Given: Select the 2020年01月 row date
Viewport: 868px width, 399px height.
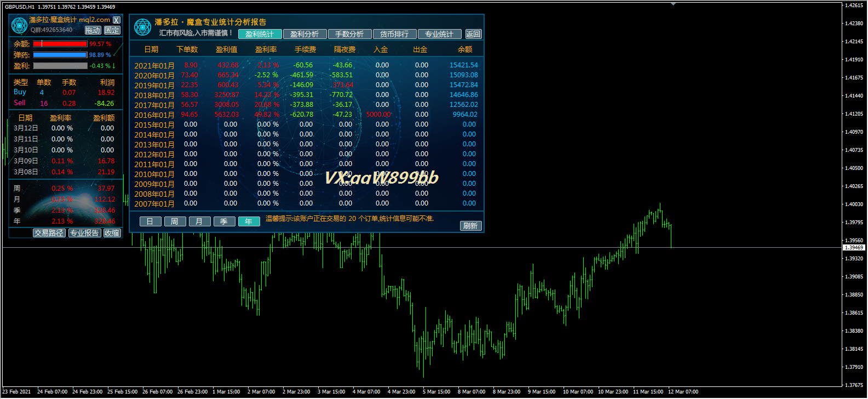Looking at the screenshot, I should point(154,76).
